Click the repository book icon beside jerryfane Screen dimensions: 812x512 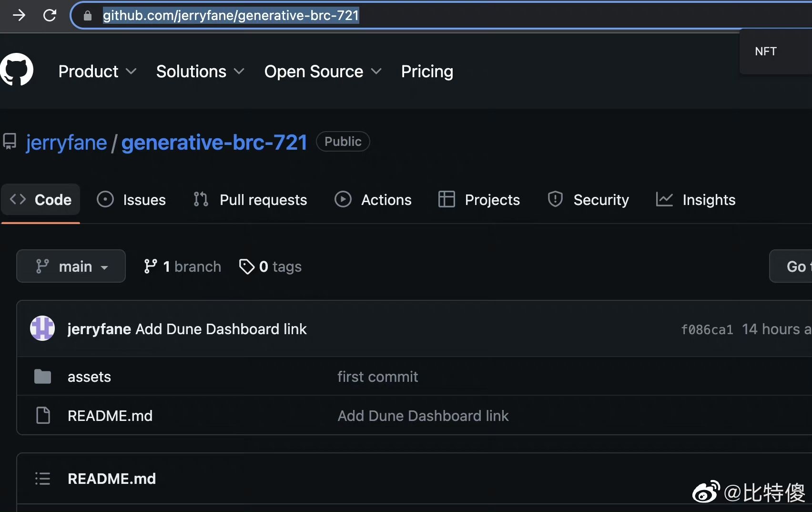10,142
